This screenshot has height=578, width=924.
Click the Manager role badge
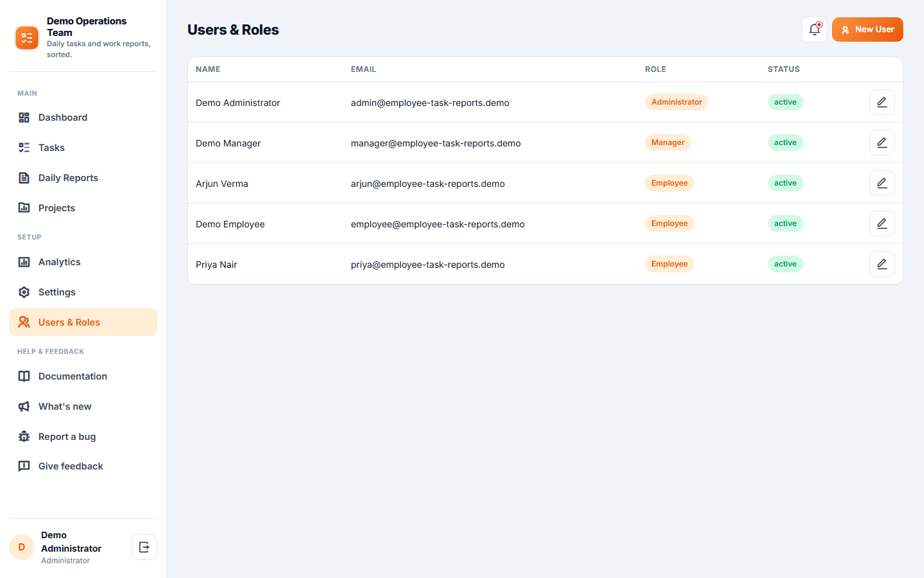point(668,143)
